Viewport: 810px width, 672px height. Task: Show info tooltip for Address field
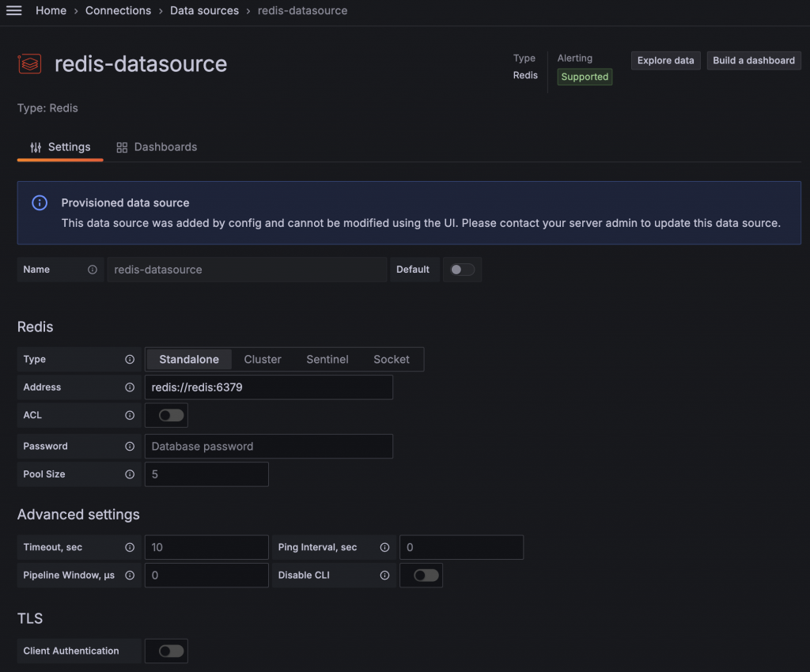click(x=130, y=387)
